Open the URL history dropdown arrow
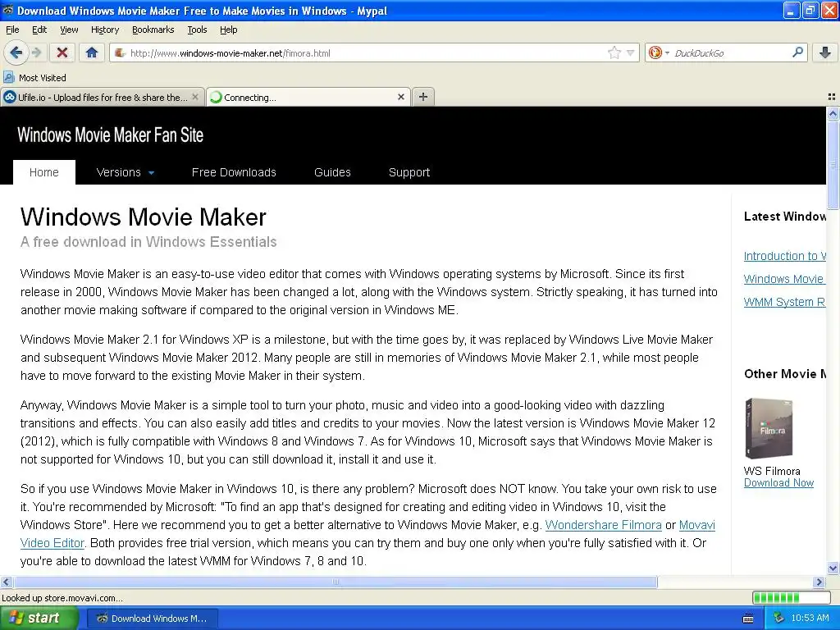This screenshot has width=840, height=630. click(631, 52)
